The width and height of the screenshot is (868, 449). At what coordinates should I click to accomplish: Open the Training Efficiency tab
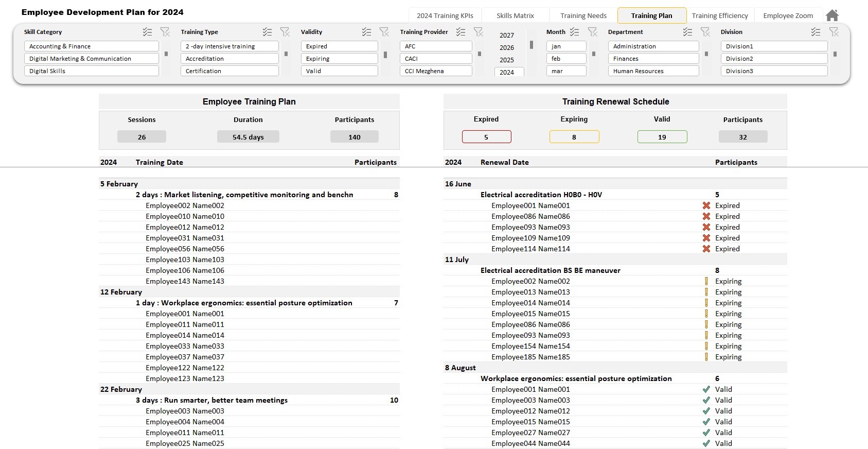pyautogui.click(x=720, y=15)
